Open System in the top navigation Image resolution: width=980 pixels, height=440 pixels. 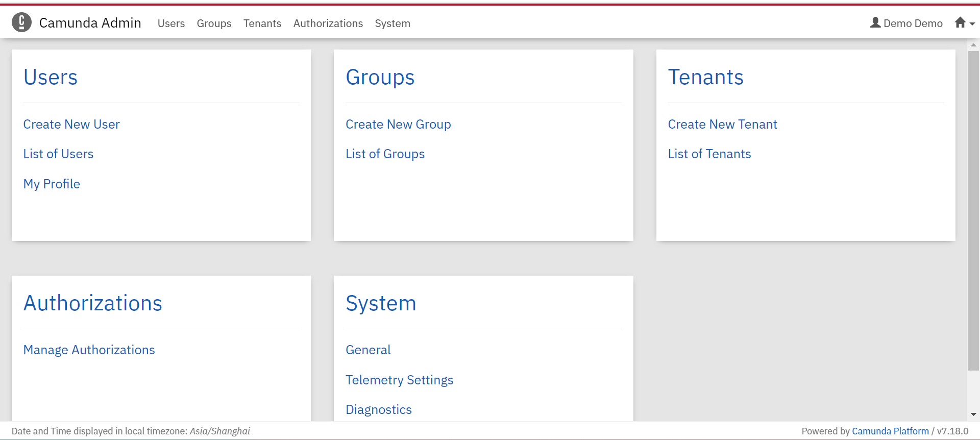(x=393, y=23)
